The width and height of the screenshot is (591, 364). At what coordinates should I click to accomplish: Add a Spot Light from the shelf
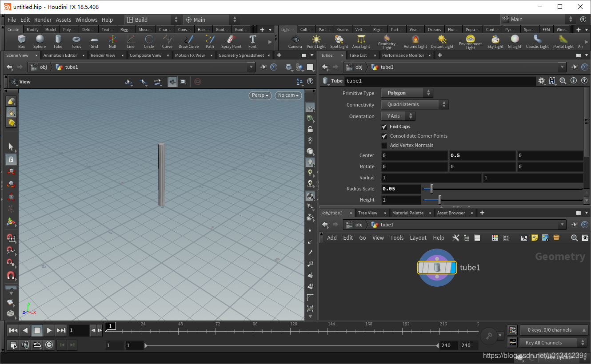[339, 42]
